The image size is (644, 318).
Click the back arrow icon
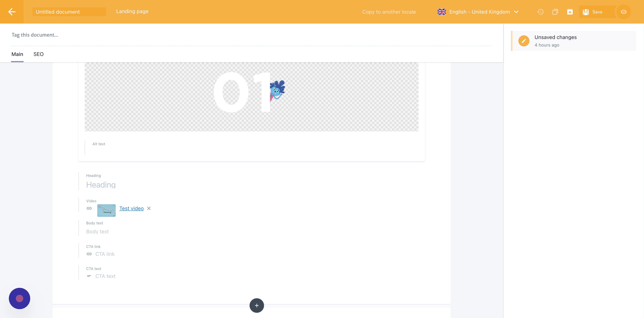coord(12,12)
